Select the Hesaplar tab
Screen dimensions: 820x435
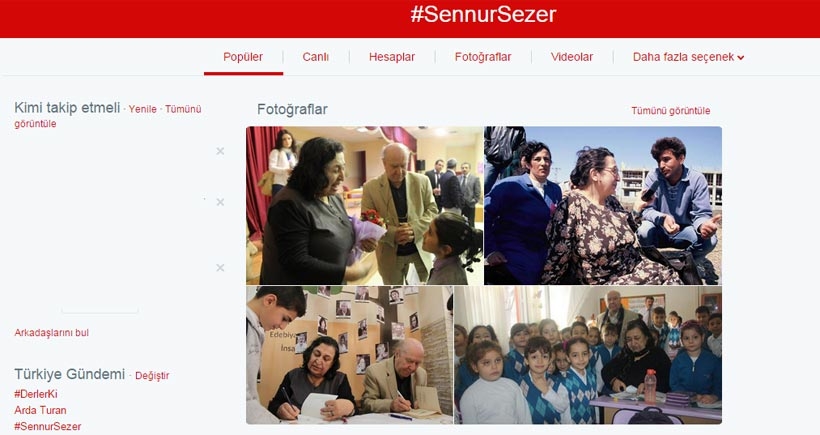click(x=392, y=57)
